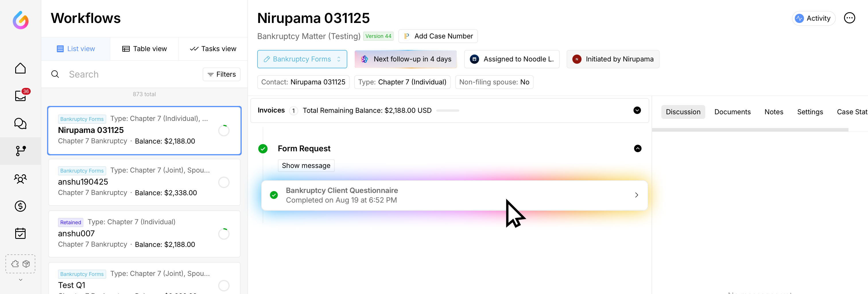Toggle the anshu007 progress circle
The height and width of the screenshot is (294, 868).
point(224,234)
